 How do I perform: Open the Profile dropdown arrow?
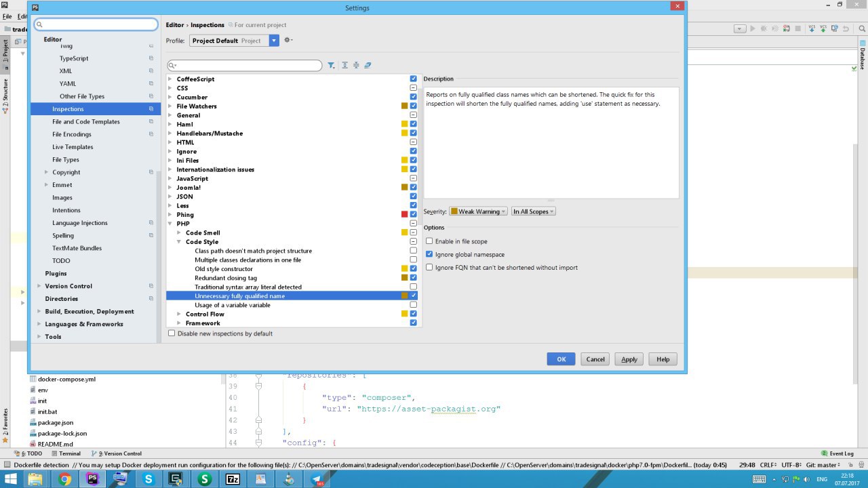click(x=274, y=41)
